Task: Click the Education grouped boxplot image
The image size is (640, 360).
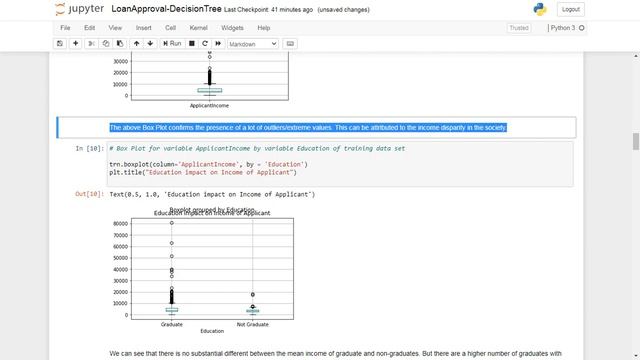Action: tap(202, 270)
